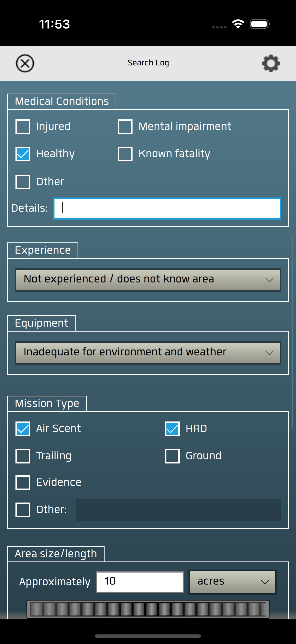Tap the Approximately label
This screenshot has width=296, height=644.
pos(55,582)
